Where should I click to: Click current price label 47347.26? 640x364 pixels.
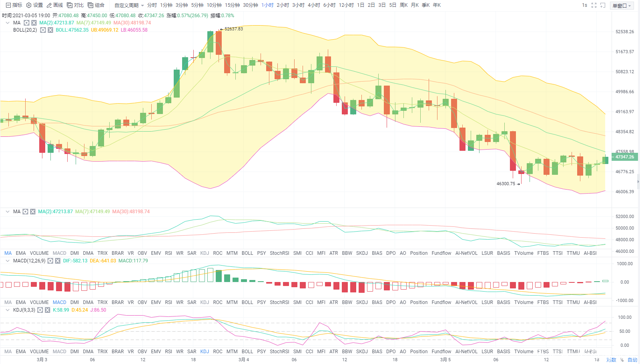[x=624, y=157]
